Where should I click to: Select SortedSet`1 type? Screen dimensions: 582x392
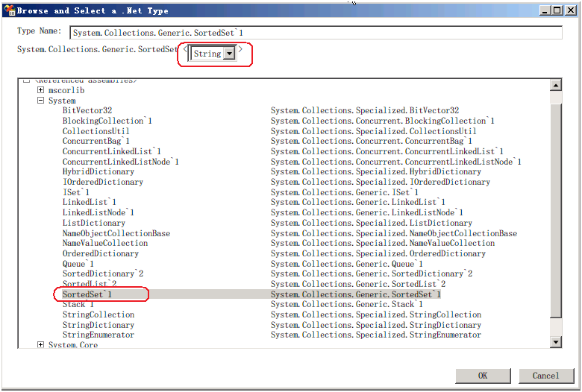[x=87, y=294]
